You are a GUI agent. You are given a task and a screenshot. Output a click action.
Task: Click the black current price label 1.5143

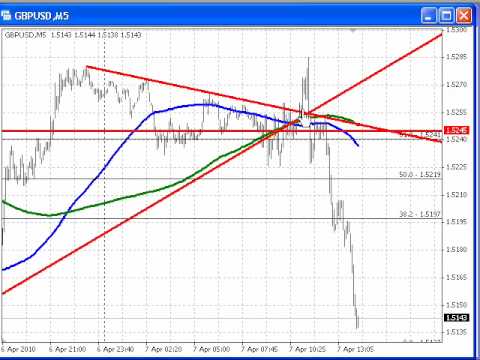click(x=457, y=318)
